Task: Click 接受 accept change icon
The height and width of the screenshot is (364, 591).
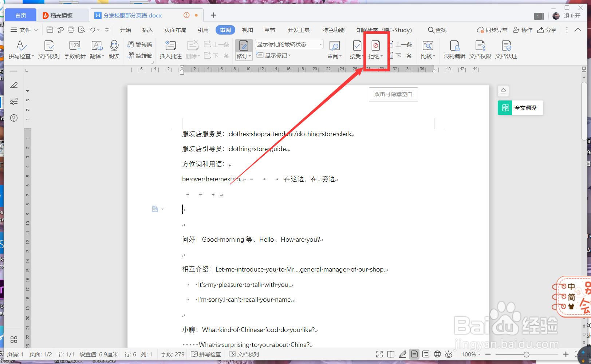Action: (357, 46)
